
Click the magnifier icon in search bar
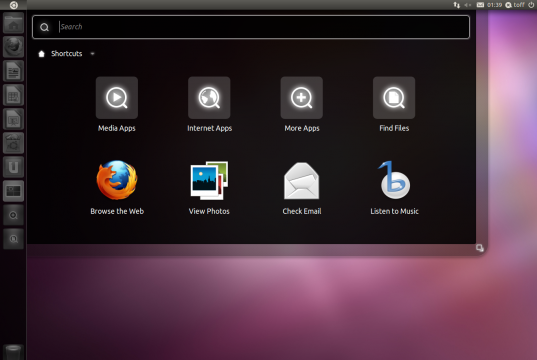pos(44,27)
